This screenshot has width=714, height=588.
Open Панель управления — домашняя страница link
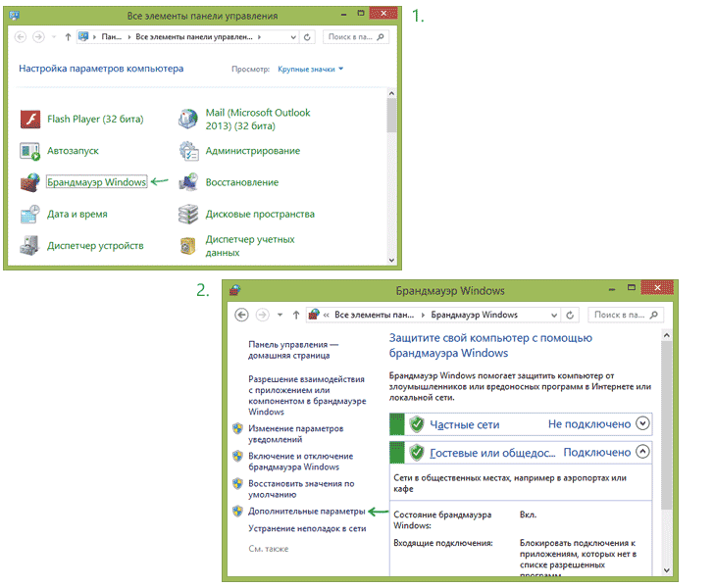click(293, 350)
